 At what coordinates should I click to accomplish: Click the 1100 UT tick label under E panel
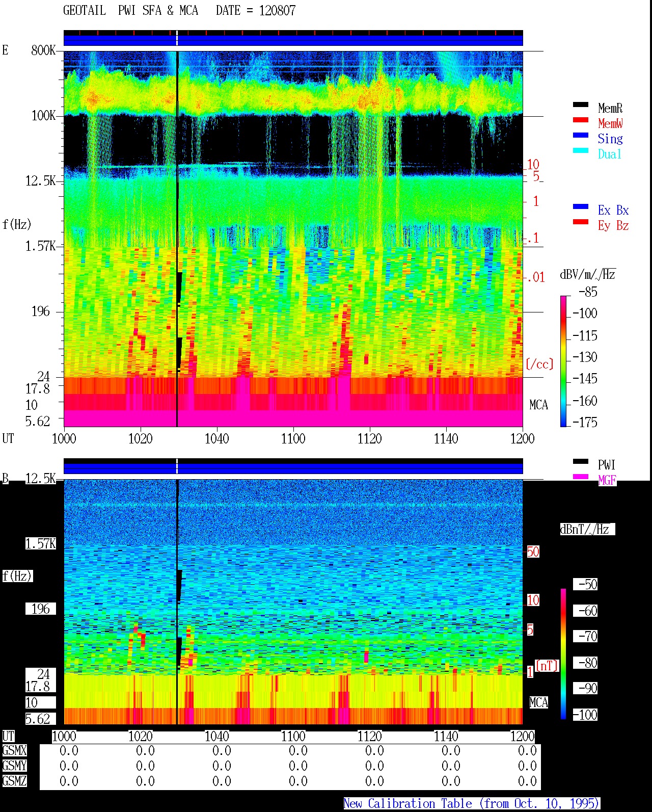tap(293, 438)
